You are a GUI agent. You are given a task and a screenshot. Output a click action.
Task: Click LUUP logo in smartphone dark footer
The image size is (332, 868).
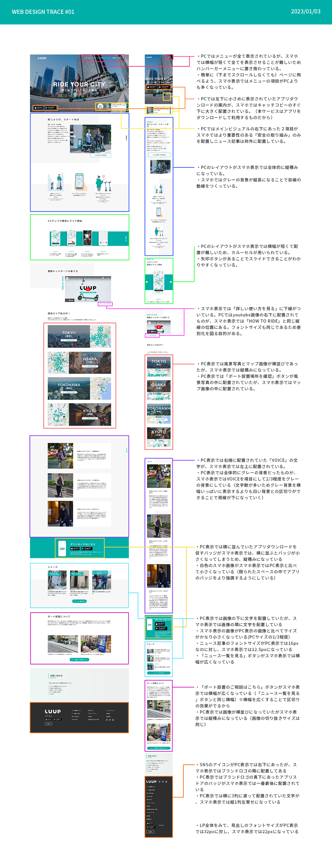[x=151, y=781]
